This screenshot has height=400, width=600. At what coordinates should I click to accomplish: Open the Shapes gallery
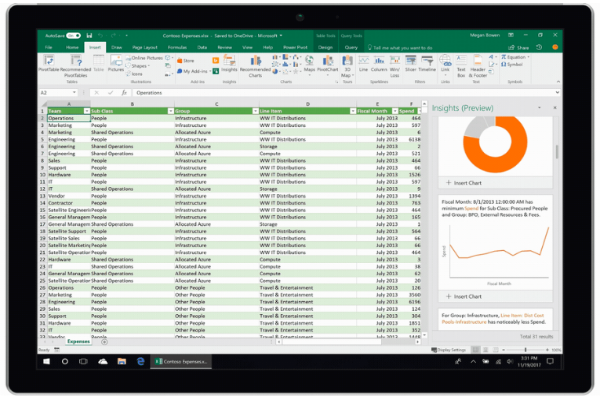(138, 66)
